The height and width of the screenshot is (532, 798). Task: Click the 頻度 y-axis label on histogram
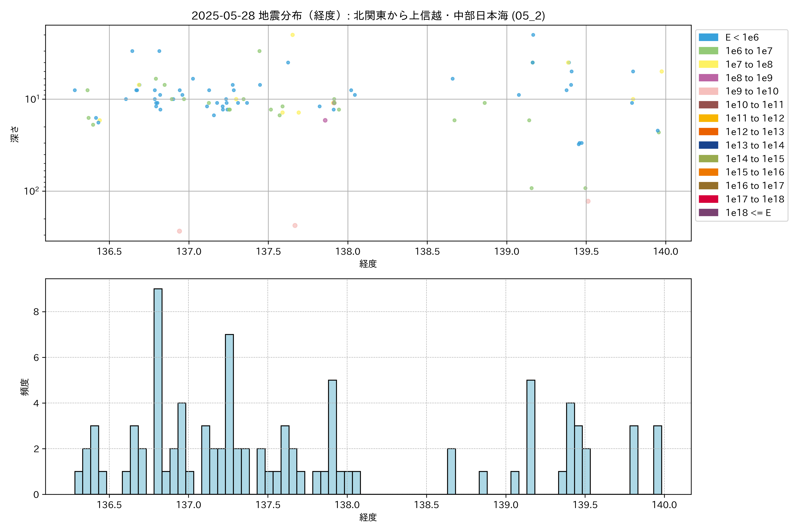click(x=25, y=387)
